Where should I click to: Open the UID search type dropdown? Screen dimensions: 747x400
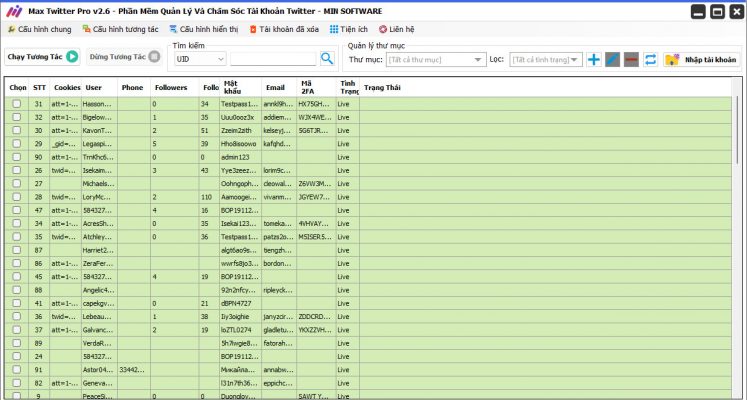(200, 59)
